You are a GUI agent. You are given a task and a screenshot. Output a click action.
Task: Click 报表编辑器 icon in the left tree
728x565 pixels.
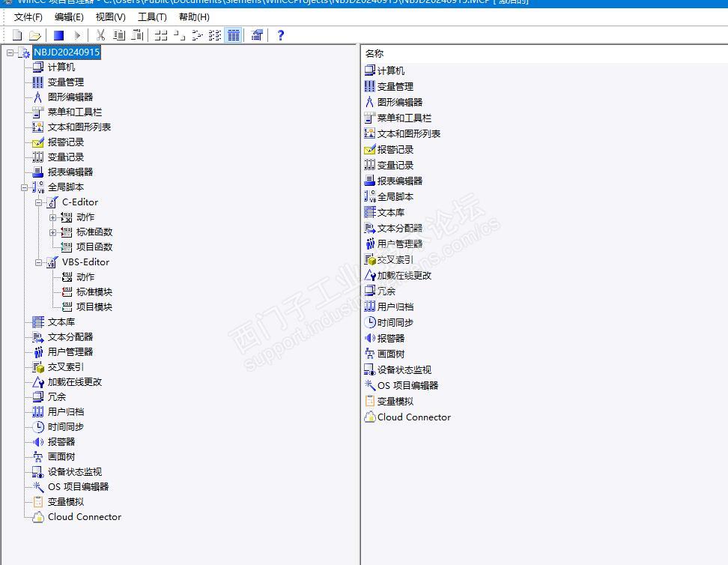[x=38, y=172]
